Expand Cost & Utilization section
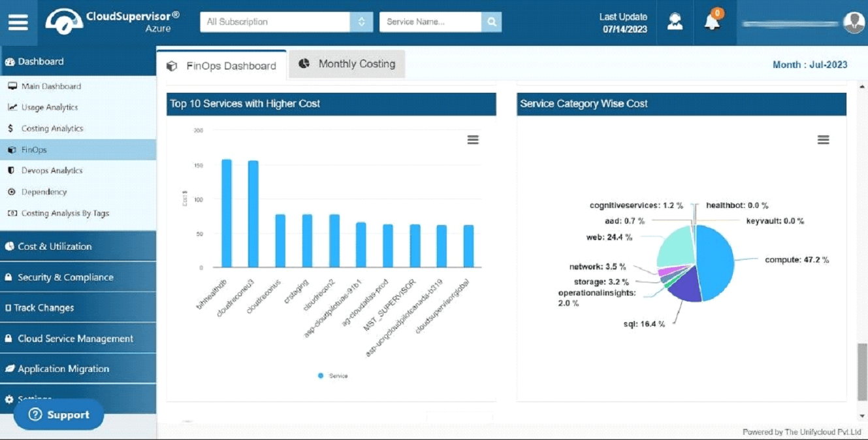 pyautogui.click(x=78, y=246)
